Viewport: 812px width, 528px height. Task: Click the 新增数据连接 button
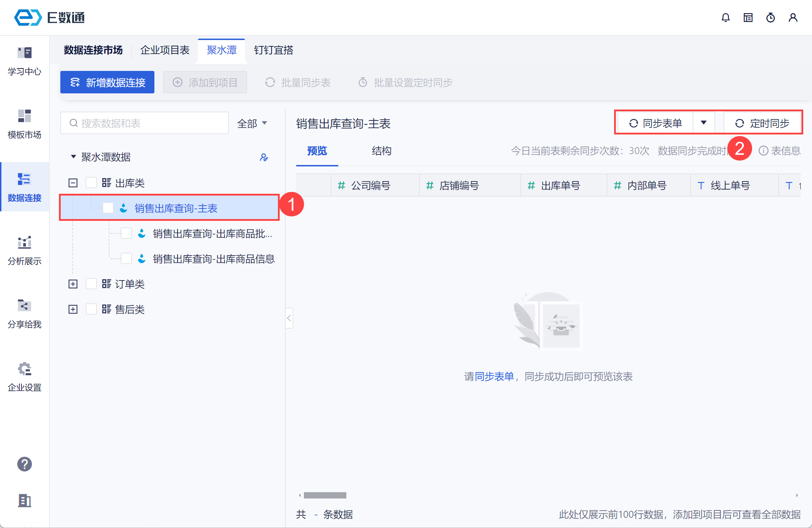[107, 82]
